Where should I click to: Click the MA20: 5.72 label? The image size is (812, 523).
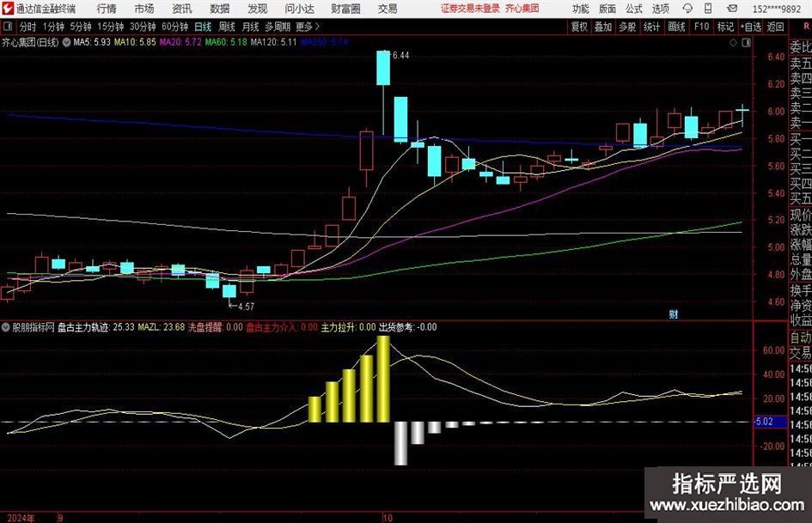click(180, 42)
